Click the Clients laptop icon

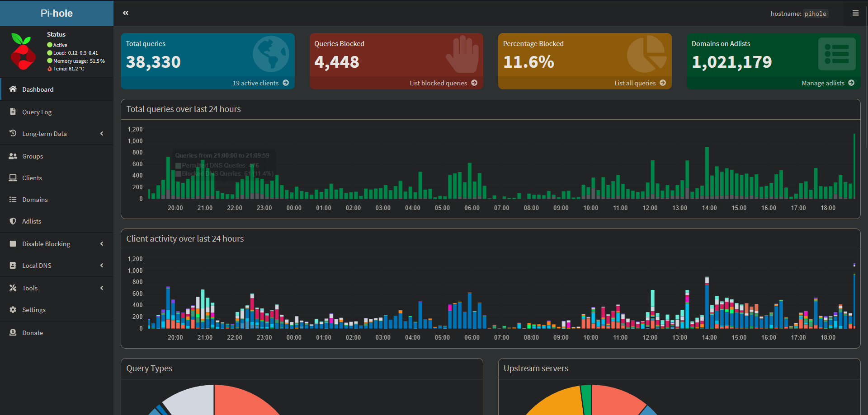point(13,177)
